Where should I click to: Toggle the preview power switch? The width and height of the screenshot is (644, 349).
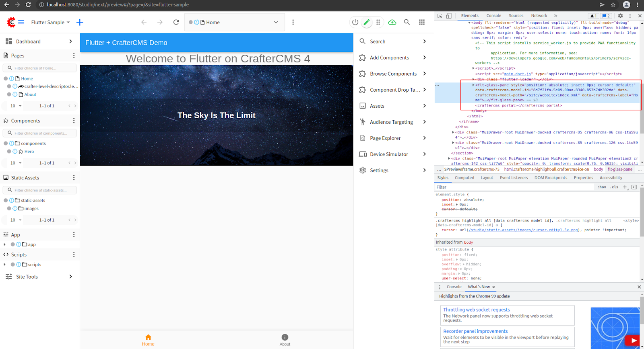(355, 23)
